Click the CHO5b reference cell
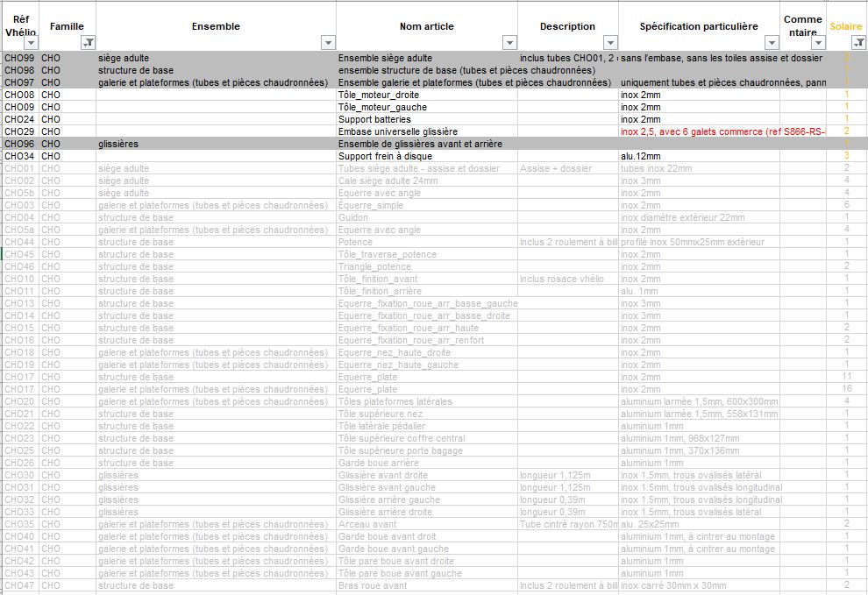868x595 pixels. (20, 193)
